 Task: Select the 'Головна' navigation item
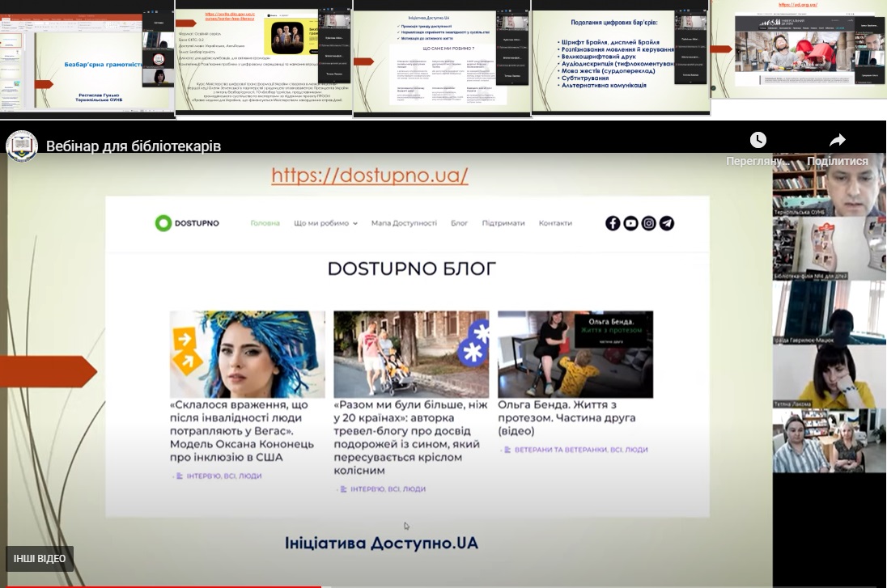(x=265, y=223)
